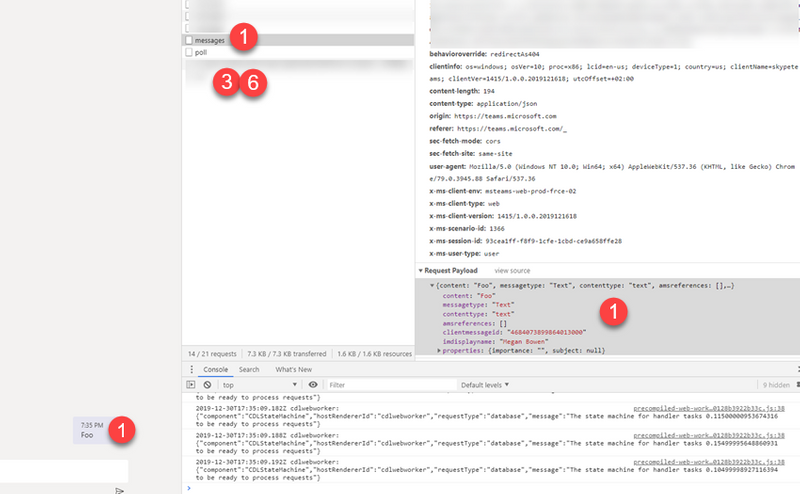
Task: Expand the properties object in payload
Action: click(440, 350)
